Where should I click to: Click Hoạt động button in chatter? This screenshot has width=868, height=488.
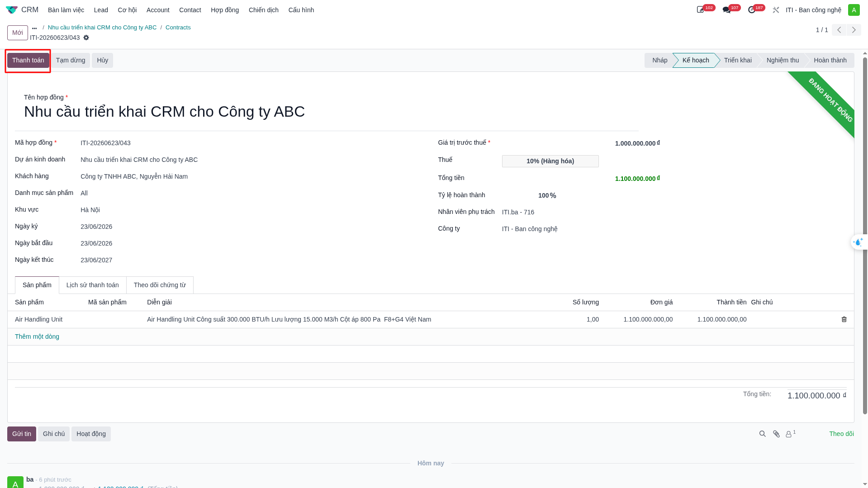[91, 434]
